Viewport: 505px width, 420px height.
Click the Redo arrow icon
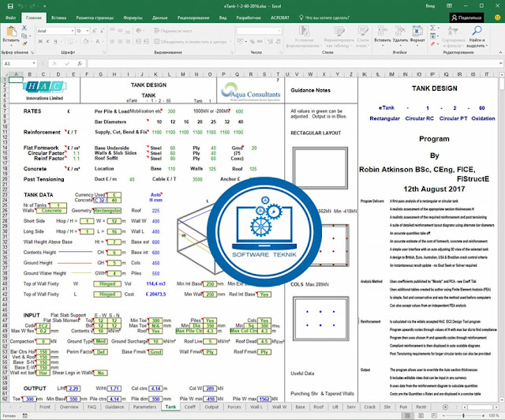coord(34,6)
